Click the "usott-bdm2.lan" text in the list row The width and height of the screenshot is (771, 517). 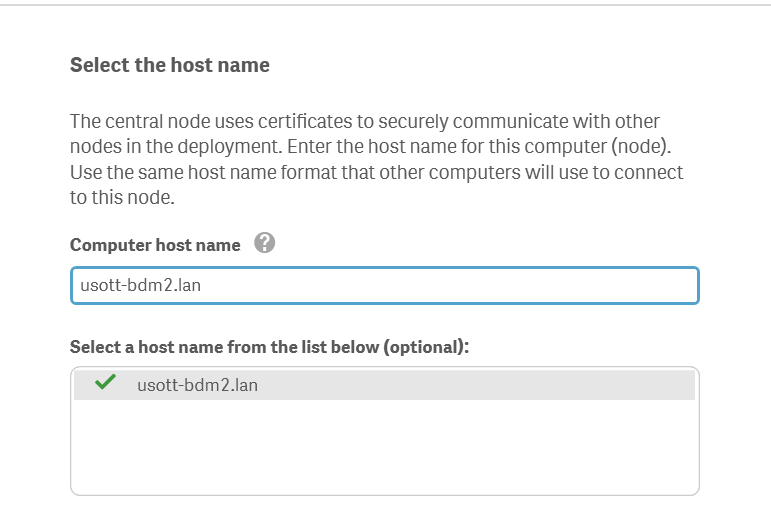point(197,385)
